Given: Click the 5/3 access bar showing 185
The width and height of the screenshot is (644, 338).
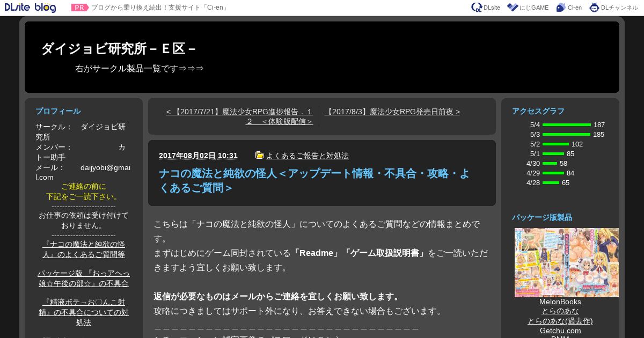Looking at the screenshot, I should pos(566,135).
